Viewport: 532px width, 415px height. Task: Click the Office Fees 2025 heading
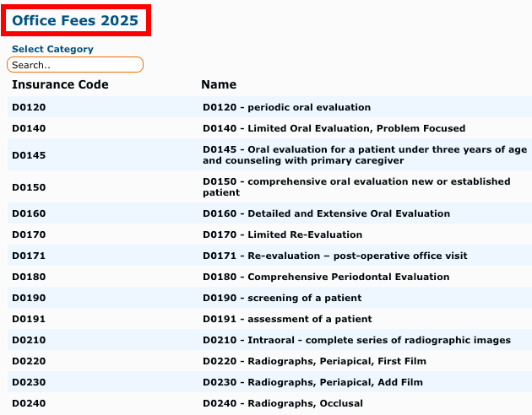tap(75, 20)
